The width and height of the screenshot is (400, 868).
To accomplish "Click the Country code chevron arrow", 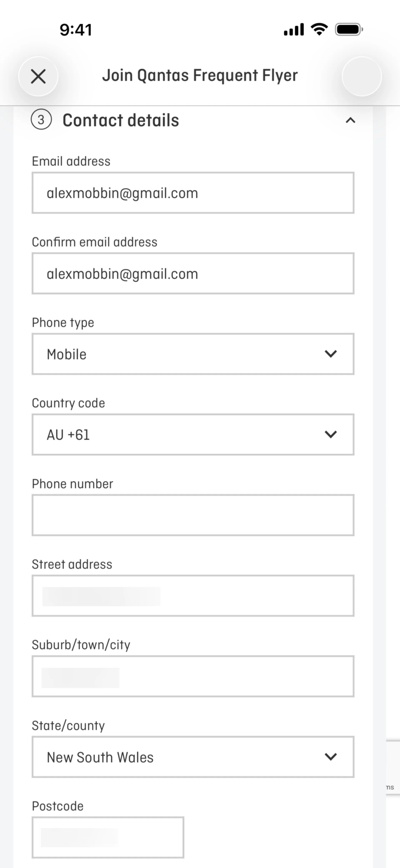I will 331,434.
